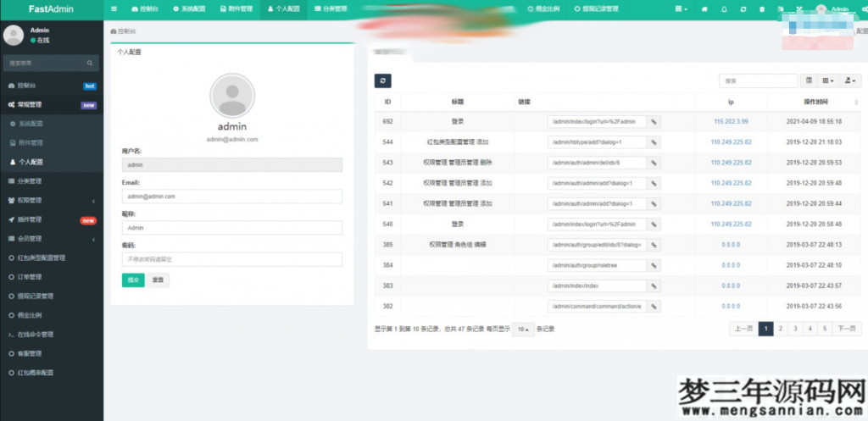Click the sidebar menu search field
The image size is (868, 421).
click(x=46, y=63)
